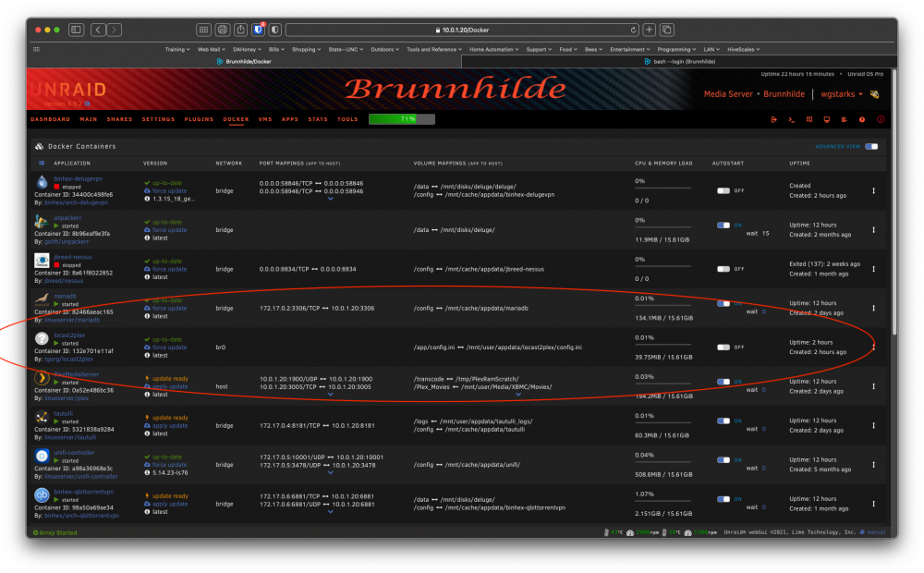Open the Home Automation bookmarks dropdown

point(493,50)
